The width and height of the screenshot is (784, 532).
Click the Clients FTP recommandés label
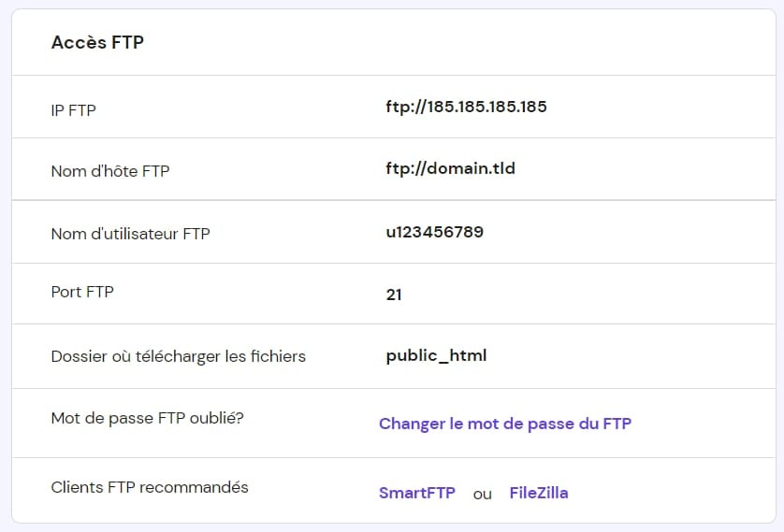pyautogui.click(x=150, y=487)
